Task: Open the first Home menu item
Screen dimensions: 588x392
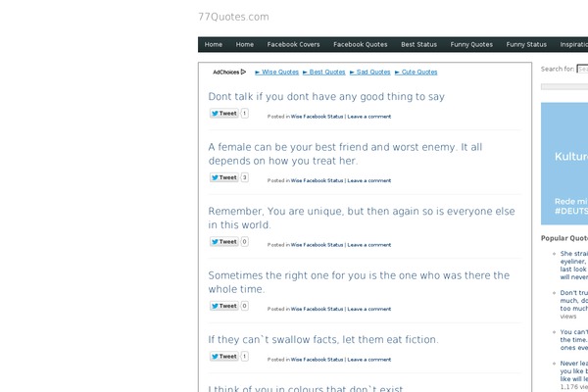Action: [214, 45]
